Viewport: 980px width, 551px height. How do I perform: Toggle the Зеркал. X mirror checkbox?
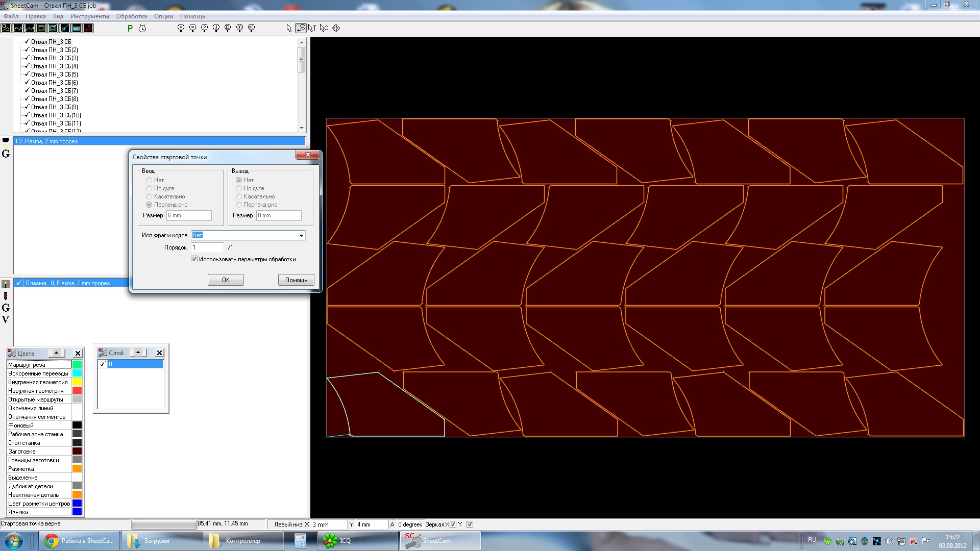click(453, 524)
